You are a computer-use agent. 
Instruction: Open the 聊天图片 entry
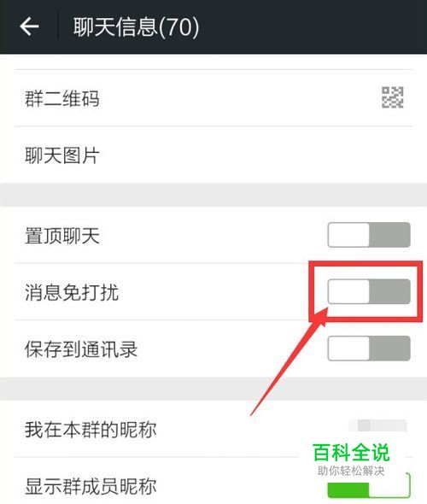coord(213,155)
